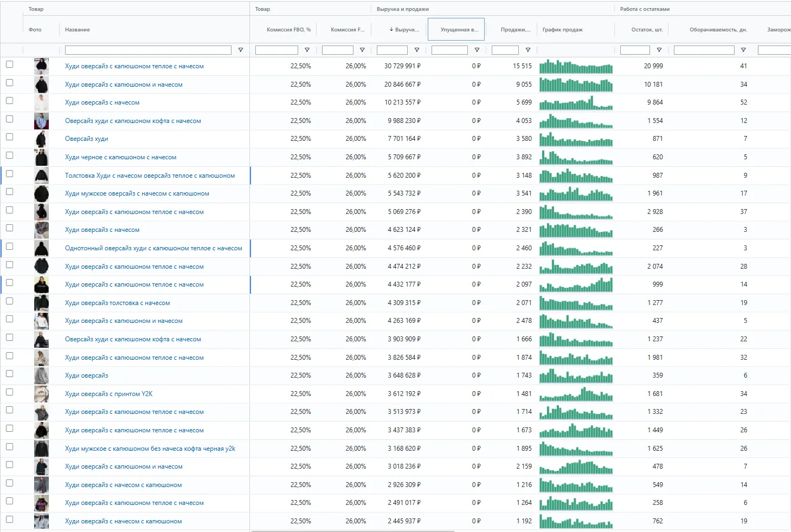Click filter funnel for the Продажи column
The height and width of the screenshot is (532, 791).
tap(528, 50)
